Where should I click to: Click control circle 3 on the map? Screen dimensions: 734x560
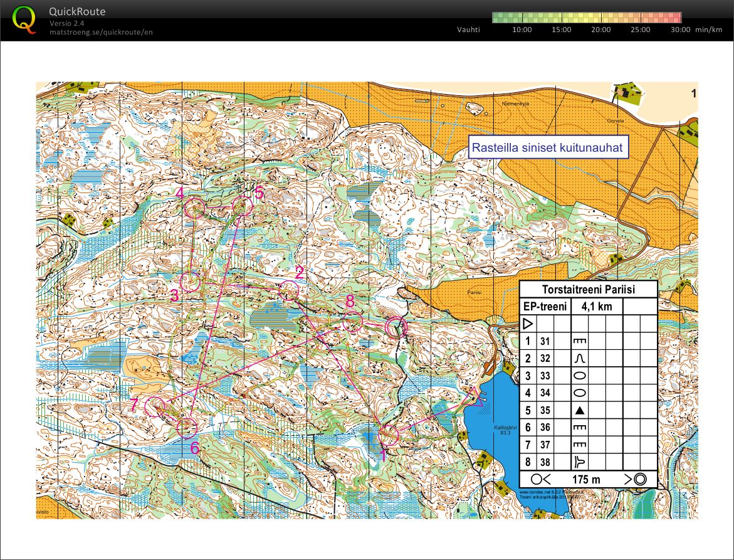pos(190,282)
